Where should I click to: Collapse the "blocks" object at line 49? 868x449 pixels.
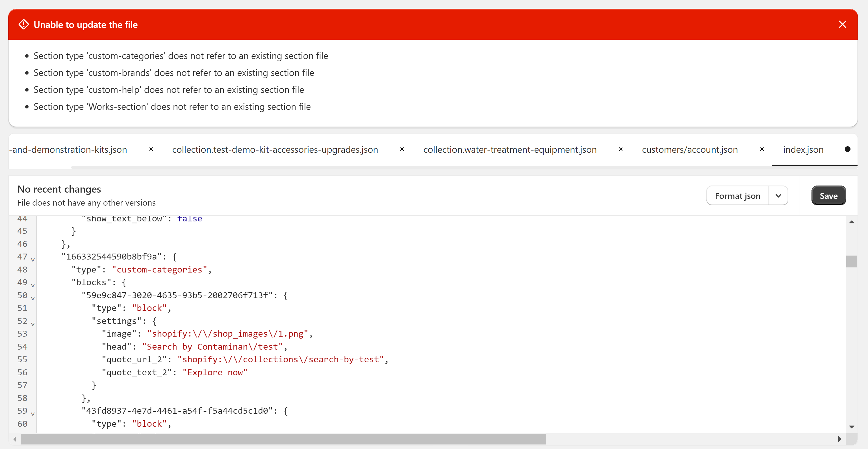pos(33,285)
